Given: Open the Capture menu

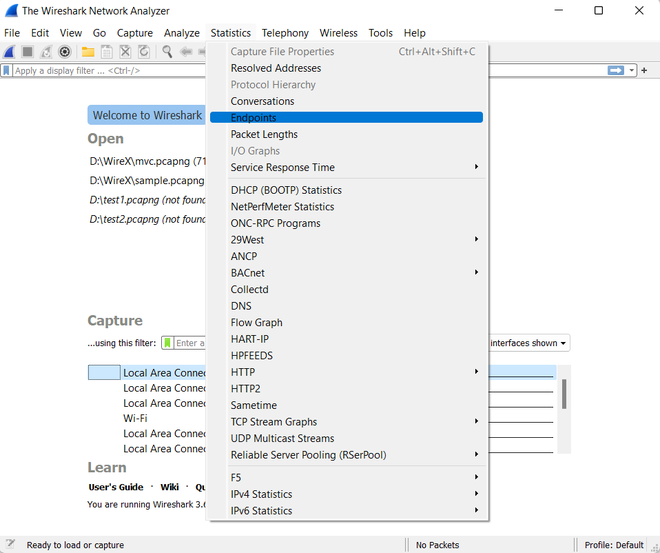Looking at the screenshot, I should 135,33.
